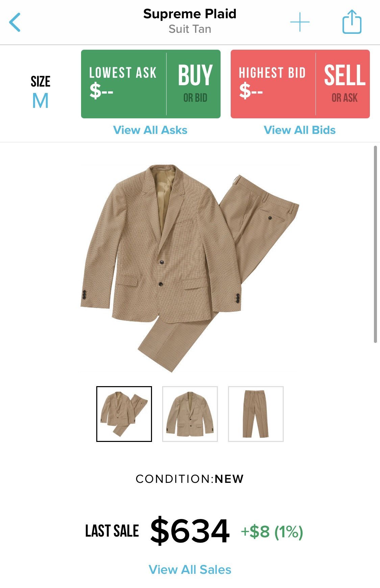
Task: Tap the +$8 (1%) price change
Action: (272, 532)
